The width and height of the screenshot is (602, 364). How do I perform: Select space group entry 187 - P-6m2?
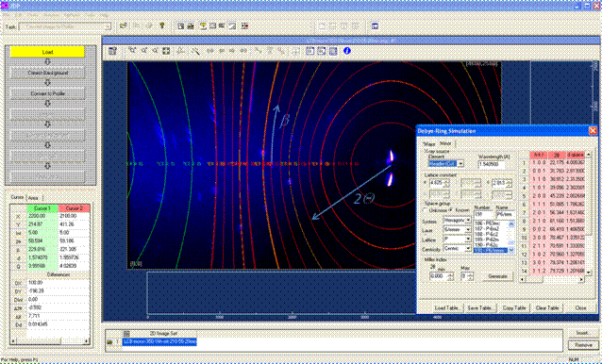click(491, 228)
